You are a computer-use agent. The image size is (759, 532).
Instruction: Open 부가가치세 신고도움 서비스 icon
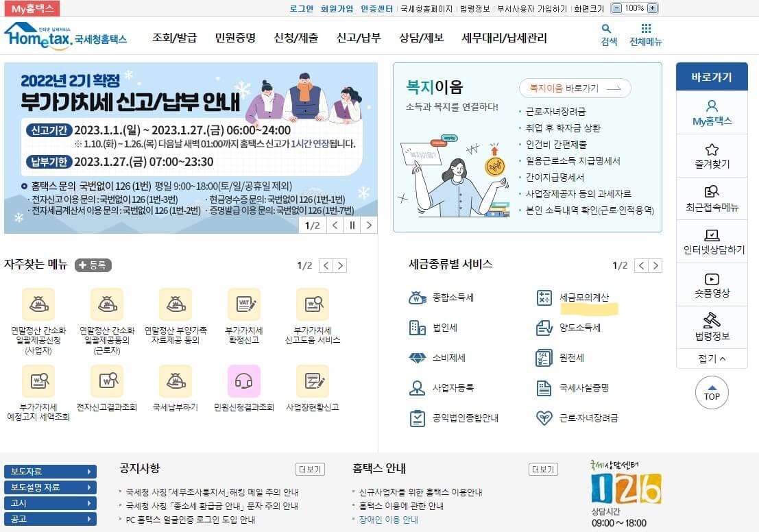click(x=313, y=304)
